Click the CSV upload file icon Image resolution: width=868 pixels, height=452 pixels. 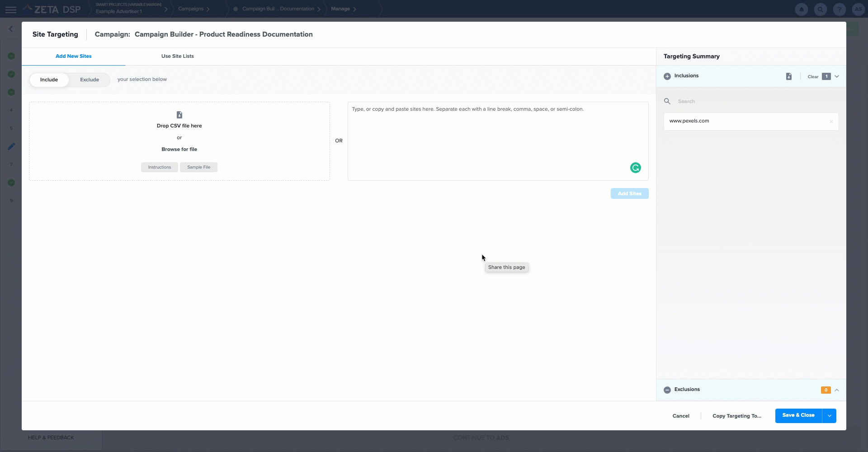(179, 115)
